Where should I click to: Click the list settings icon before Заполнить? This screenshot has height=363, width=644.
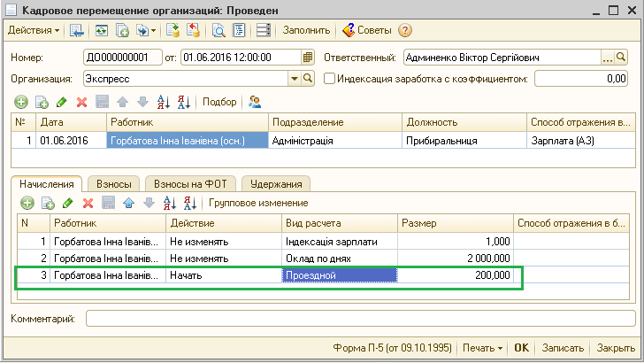pos(264,30)
